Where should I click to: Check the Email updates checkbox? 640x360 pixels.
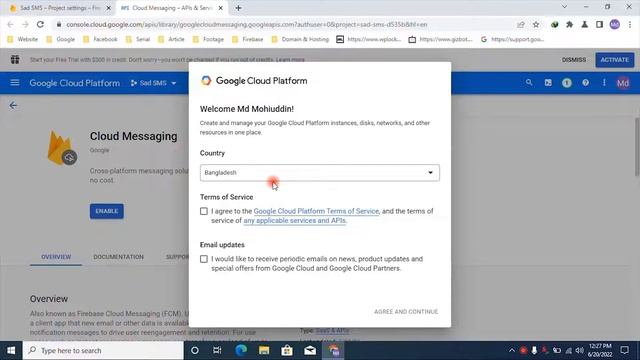[x=204, y=259]
